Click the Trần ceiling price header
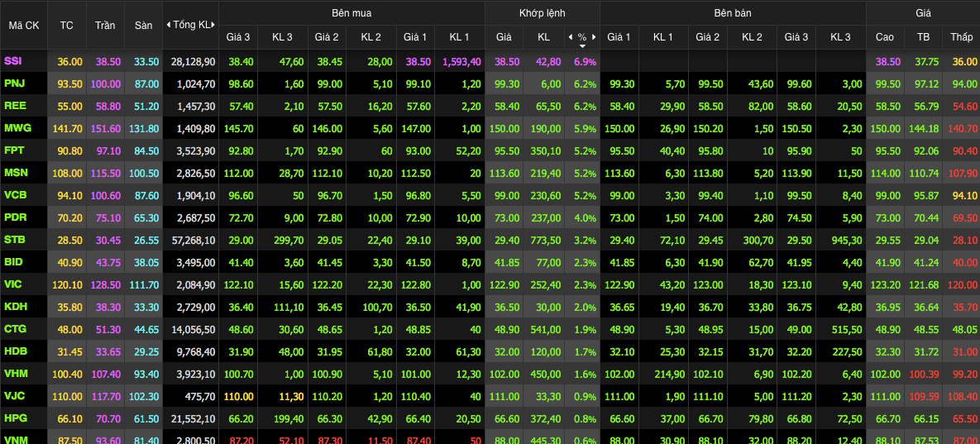Screen dimensions: 980x444 click(105, 25)
